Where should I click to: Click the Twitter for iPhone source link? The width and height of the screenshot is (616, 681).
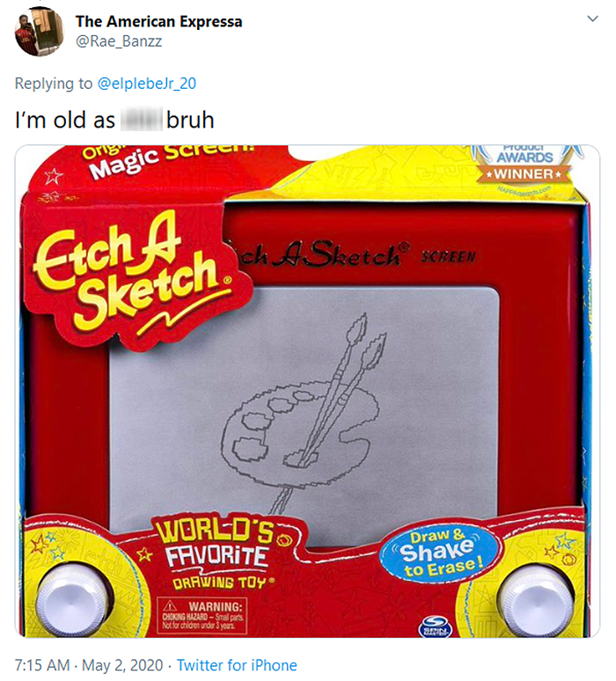coord(237,665)
